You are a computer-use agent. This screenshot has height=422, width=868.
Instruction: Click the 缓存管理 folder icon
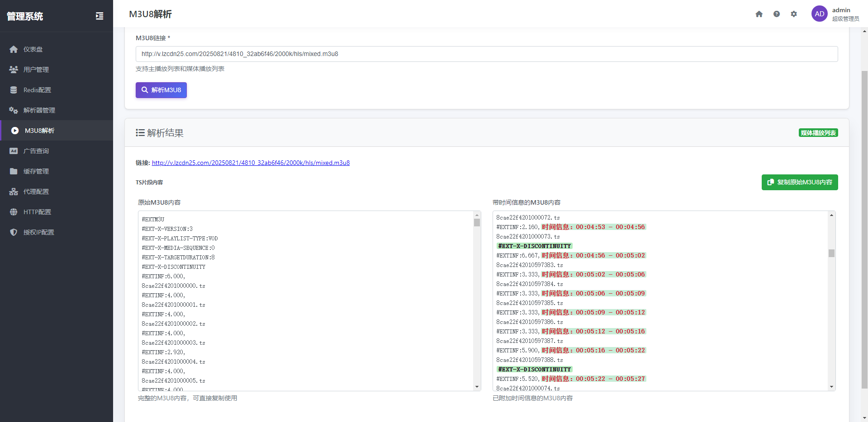(14, 171)
